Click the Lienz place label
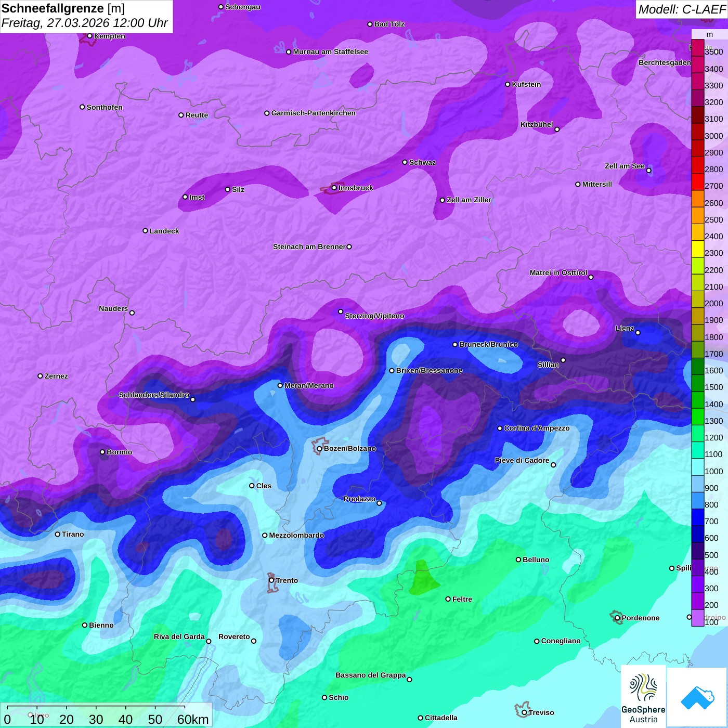This screenshot has height=728, width=728. [625, 328]
